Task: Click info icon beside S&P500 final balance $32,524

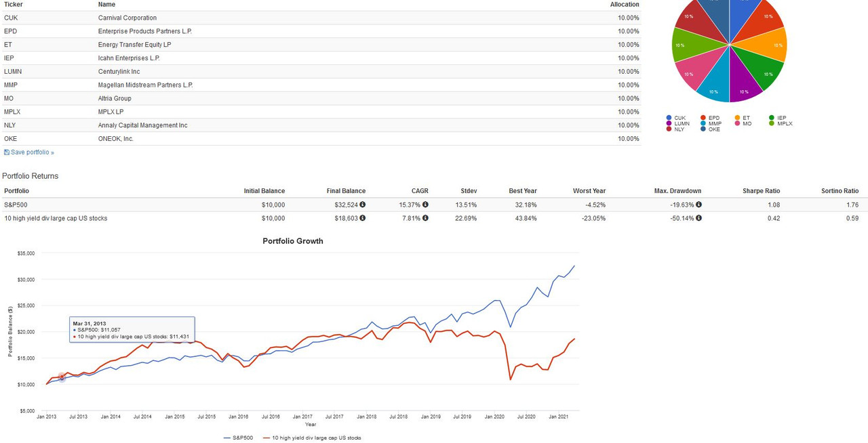Action: [x=363, y=205]
